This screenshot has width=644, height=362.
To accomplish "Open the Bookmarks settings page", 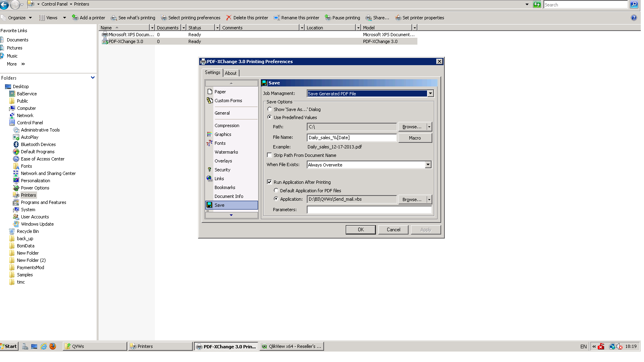I will click(x=225, y=187).
